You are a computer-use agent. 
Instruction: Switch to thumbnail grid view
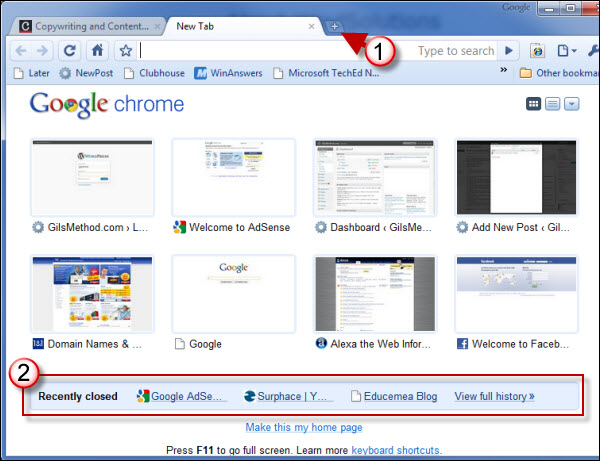534,104
